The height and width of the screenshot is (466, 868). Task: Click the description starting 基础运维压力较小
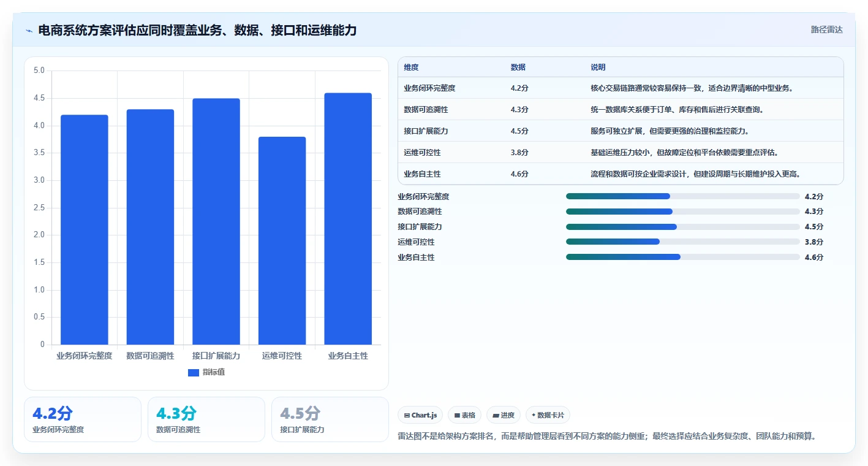click(684, 153)
